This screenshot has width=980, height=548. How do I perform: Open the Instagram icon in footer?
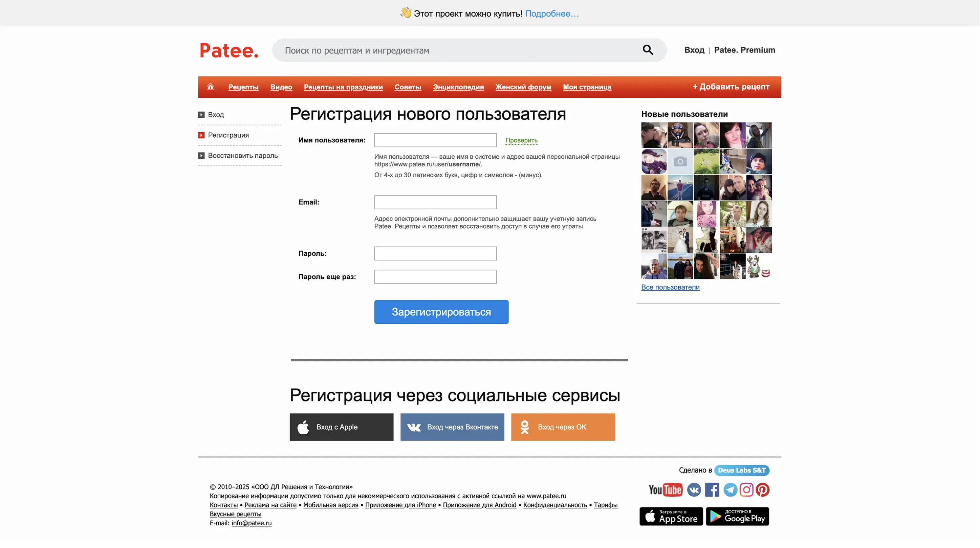click(x=746, y=490)
